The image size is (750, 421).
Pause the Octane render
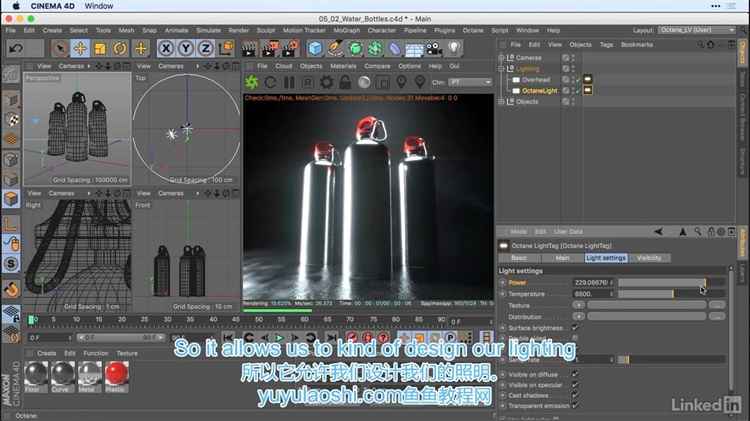tap(289, 82)
